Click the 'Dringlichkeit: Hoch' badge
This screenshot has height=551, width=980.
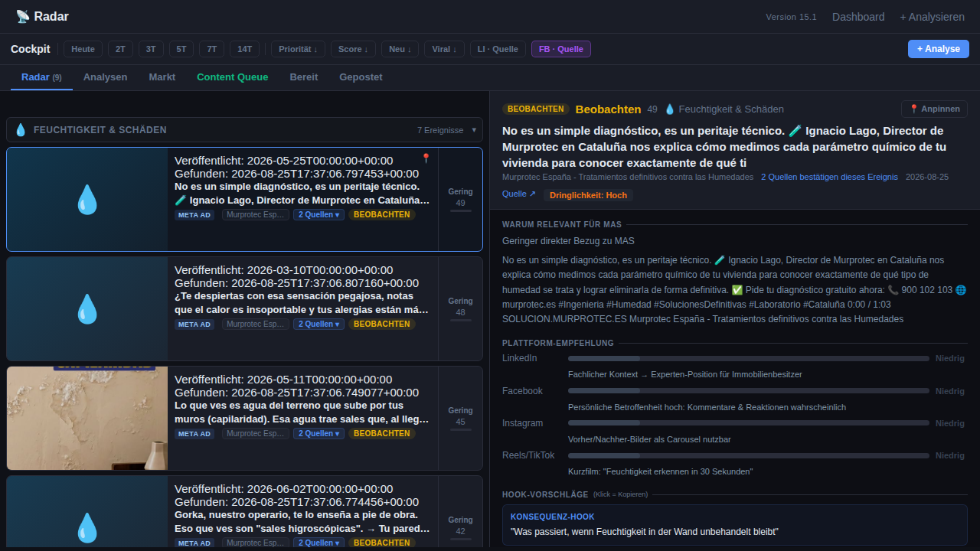589,195
